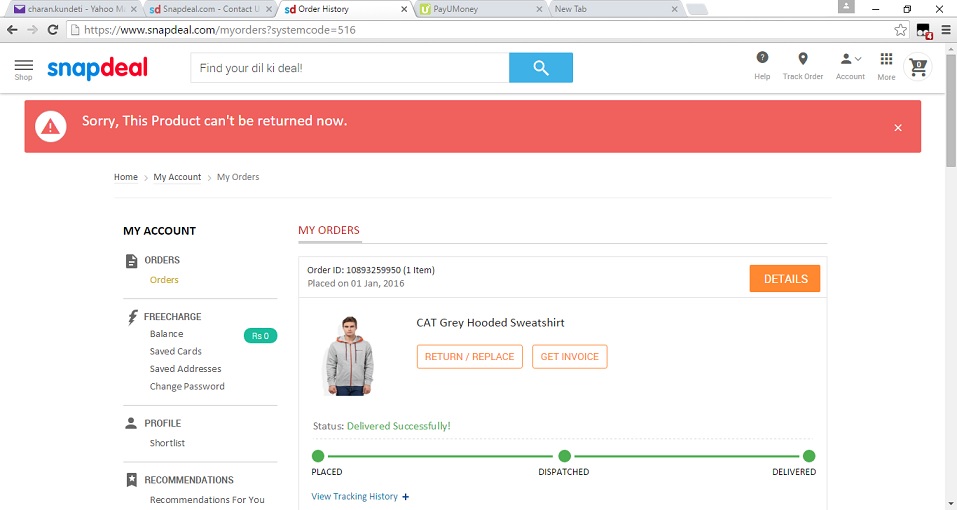Image resolution: width=957 pixels, height=510 pixels.
Task: Click the Track Order location pin
Action: click(802, 60)
